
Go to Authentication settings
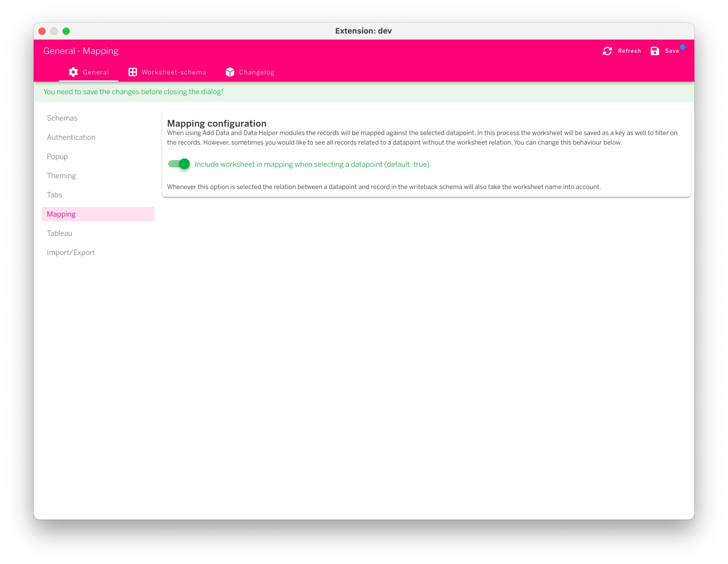click(x=71, y=137)
